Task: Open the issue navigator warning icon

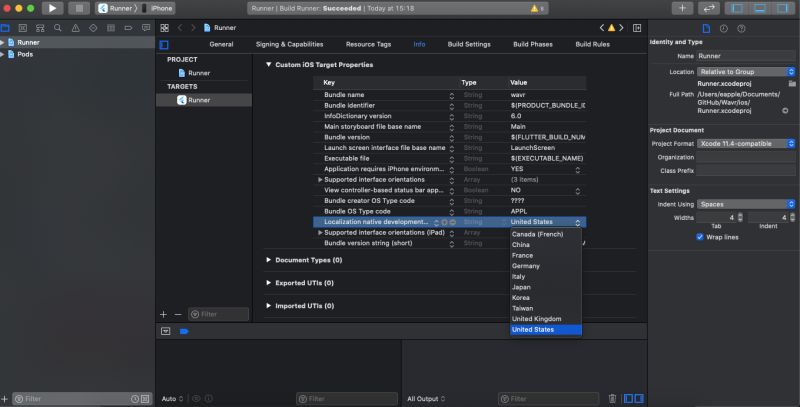Action: coord(76,28)
